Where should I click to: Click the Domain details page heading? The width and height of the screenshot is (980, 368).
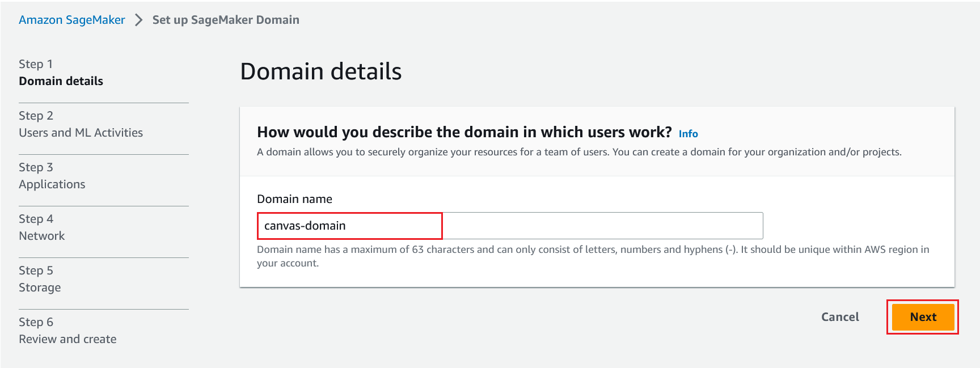coord(320,72)
